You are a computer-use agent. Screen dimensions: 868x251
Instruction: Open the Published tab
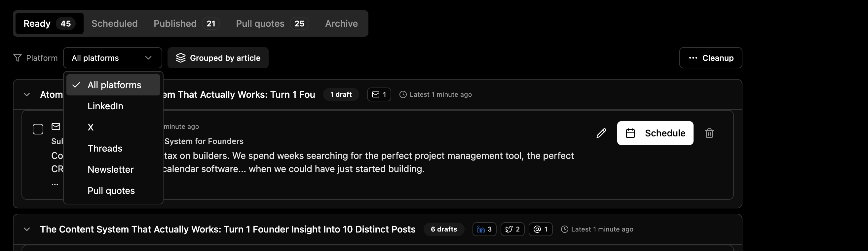187,23
